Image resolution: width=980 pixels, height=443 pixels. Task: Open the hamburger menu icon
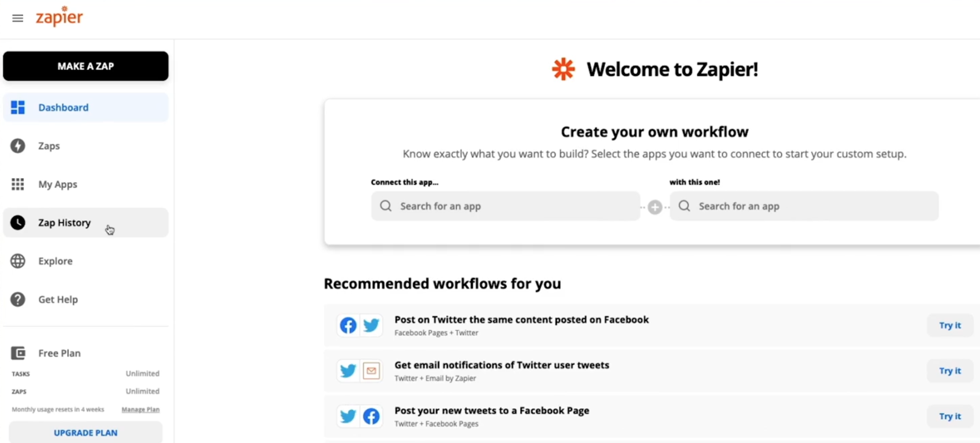pos(17,18)
